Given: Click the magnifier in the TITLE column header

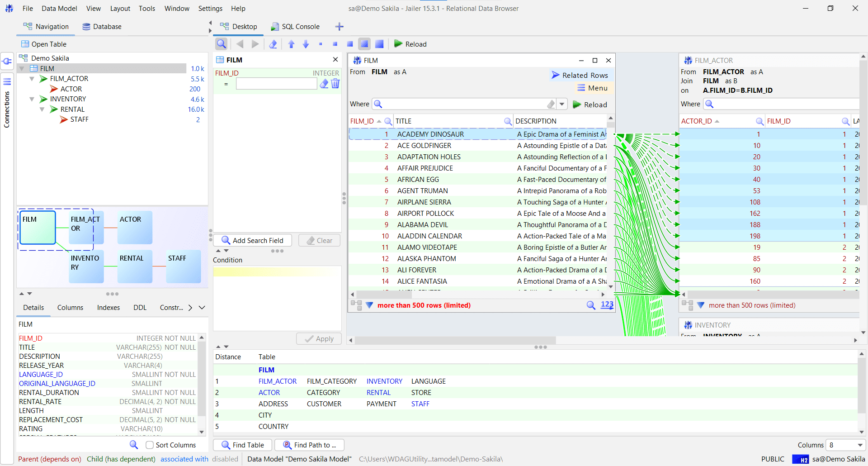Looking at the screenshot, I should tap(508, 121).
